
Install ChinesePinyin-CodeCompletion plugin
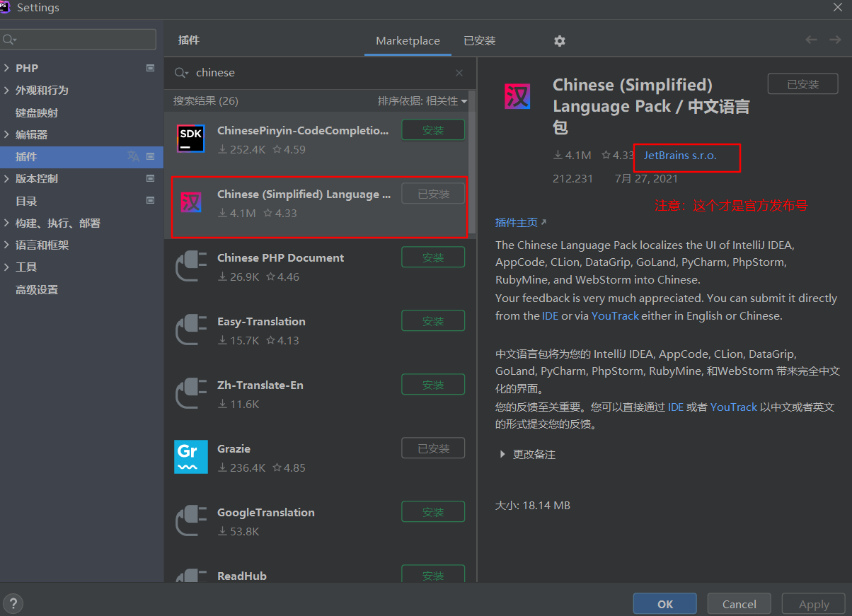pyautogui.click(x=433, y=130)
